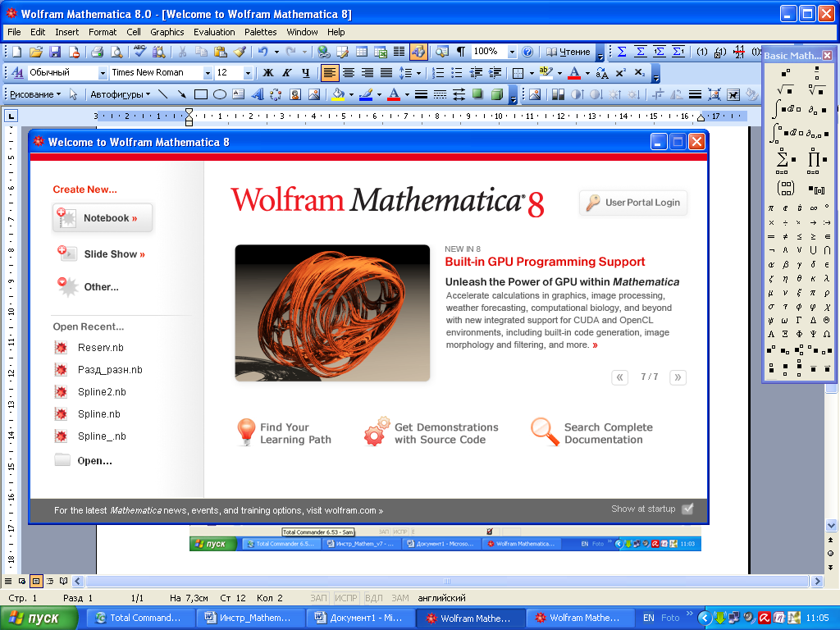Click the пуск Start button on taskbar
This screenshot has width=840, height=630.
point(39,619)
